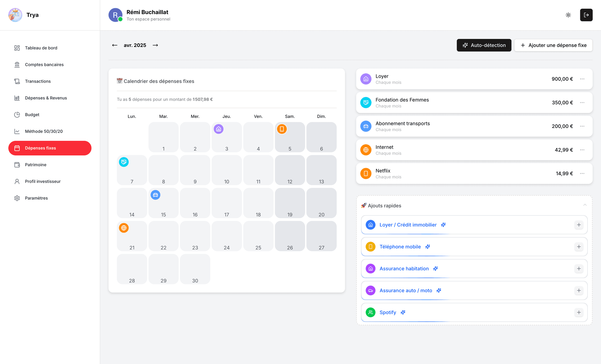Add Spotify with its plus button
The width and height of the screenshot is (601, 364).
[x=579, y=312]
